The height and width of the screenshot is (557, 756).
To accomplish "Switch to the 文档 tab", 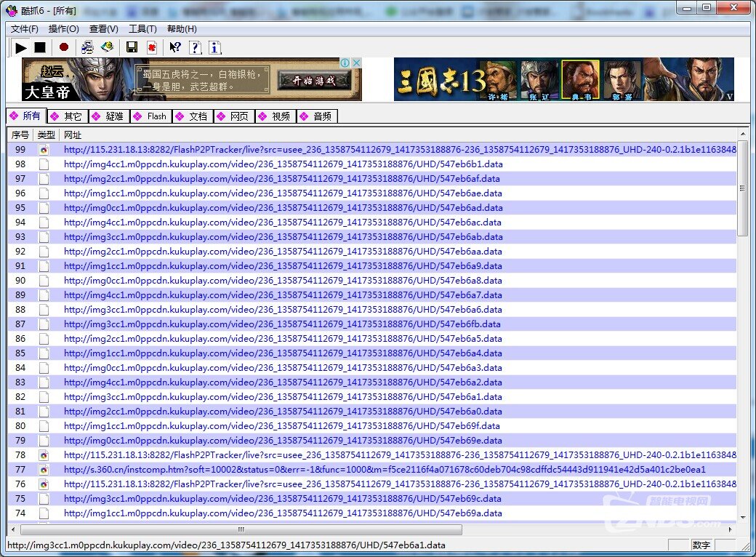I will tap(192, 116).
